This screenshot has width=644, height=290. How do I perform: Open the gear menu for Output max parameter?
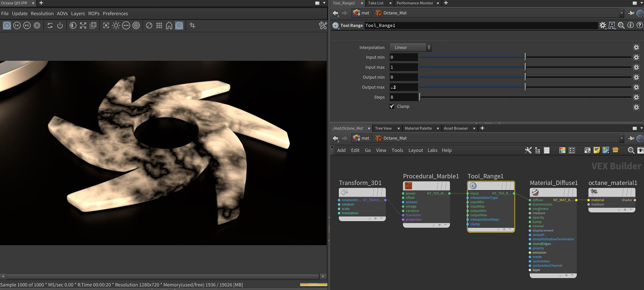(636, 87)
